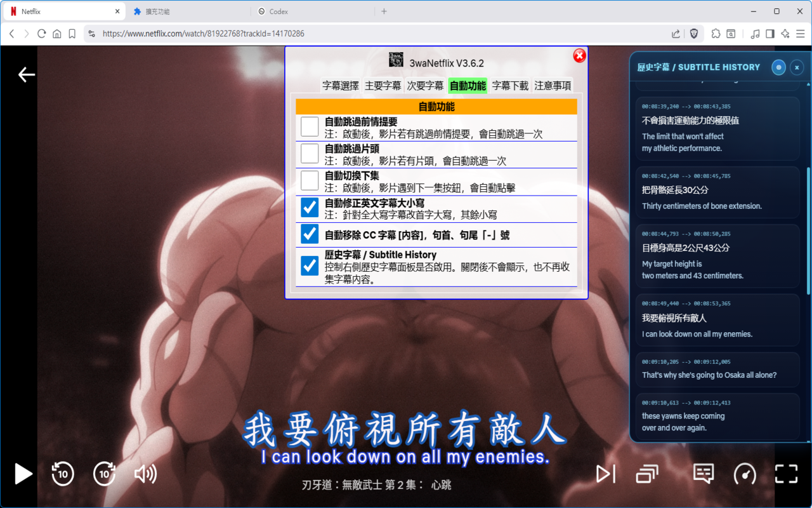This screenshot has height=508, width=812.
Task: Select entry That's why she's going to Osaka
Action: pos(717,370)
